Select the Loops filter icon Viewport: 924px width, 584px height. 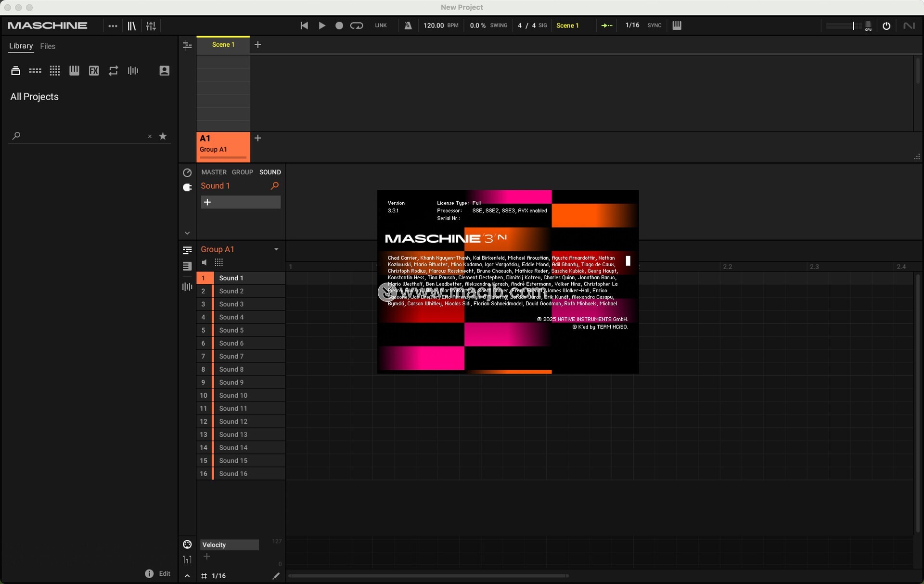click(113, 71)
